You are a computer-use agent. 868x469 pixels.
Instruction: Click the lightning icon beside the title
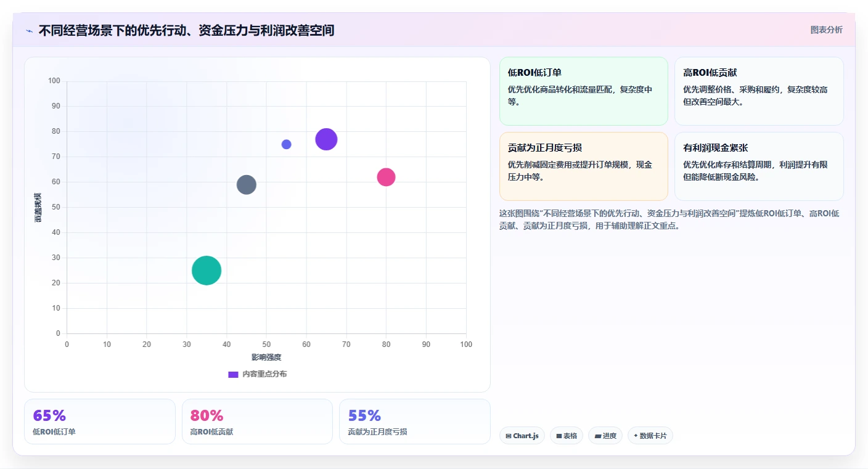point(29,31)
